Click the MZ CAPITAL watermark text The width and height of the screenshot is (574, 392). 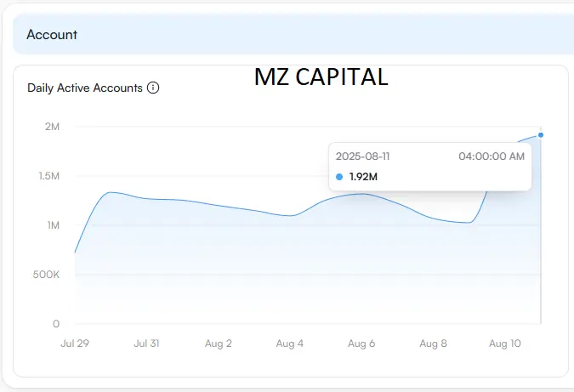(x=321, y=77)
